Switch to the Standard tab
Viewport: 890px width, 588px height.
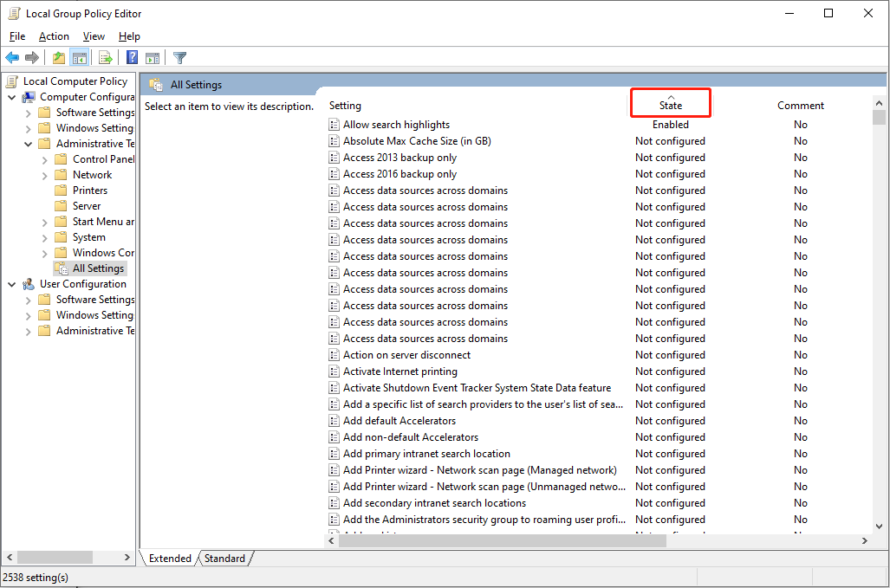click(224, 558)
